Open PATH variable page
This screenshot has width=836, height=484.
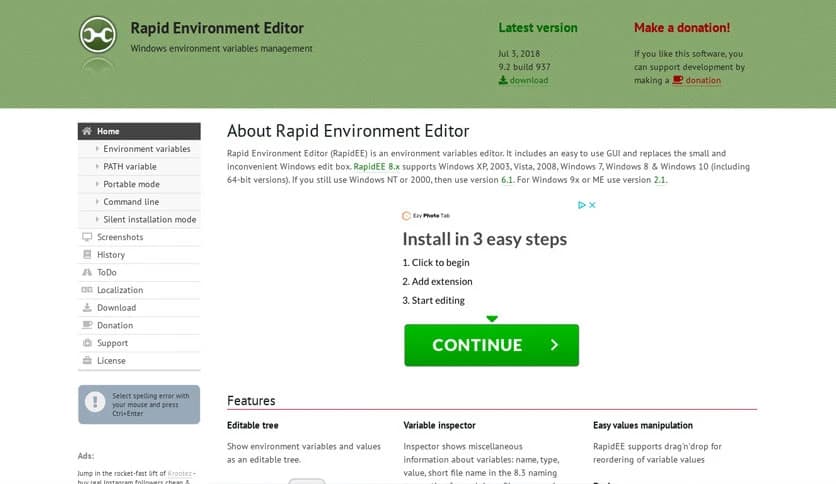point(139,166)
